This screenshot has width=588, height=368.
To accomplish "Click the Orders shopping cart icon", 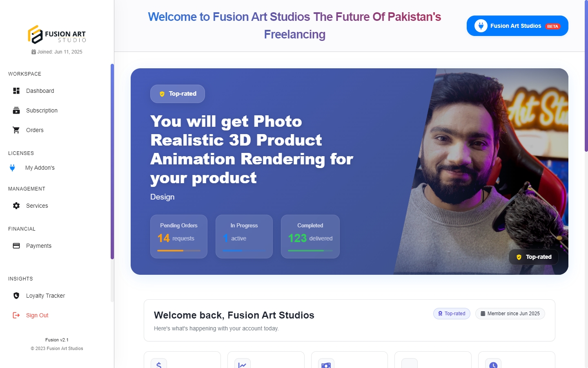I will (x=16, y=130).
